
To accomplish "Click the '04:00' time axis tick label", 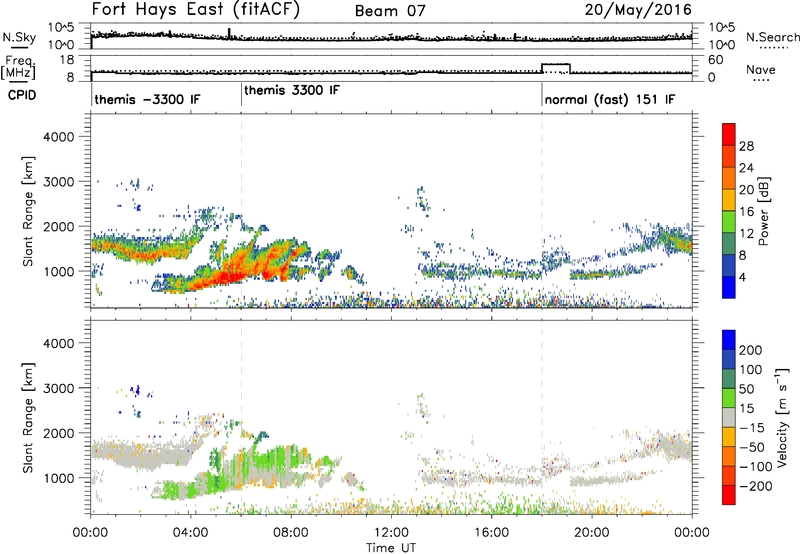I will click(x=191, y=533).
